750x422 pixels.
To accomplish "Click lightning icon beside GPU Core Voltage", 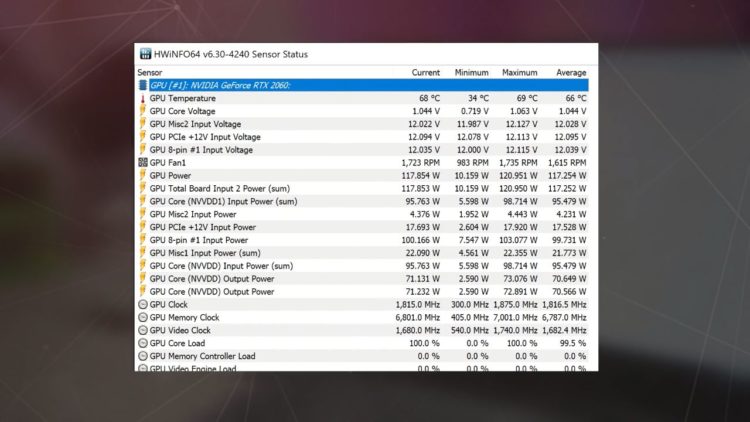I will pyautogui.click(x=143, y=111).
